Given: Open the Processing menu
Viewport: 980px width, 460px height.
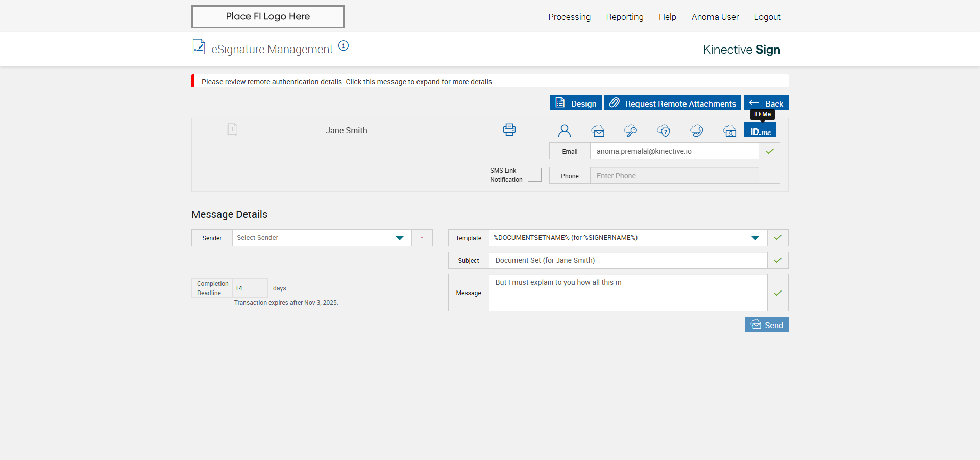Looking at the screenshot, I should tap(569, 17).
